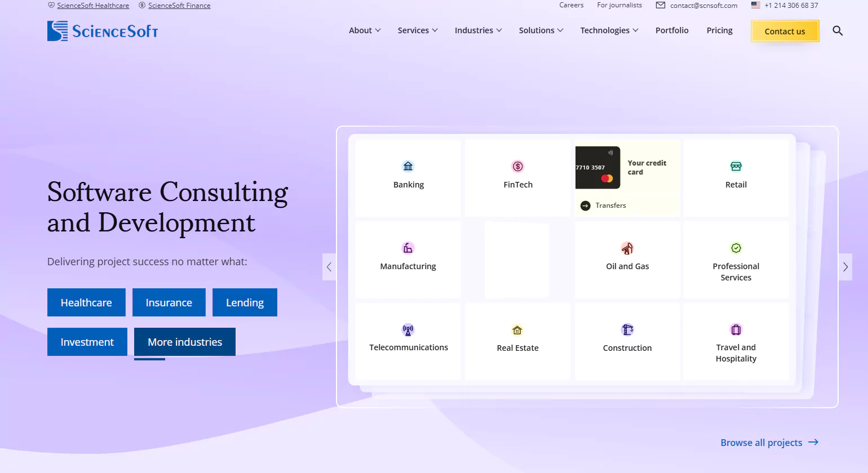Select the FinTech dollar icon
Image resolution: width=868 pixels, height=473 pixels.
click(x=517, y=166)
